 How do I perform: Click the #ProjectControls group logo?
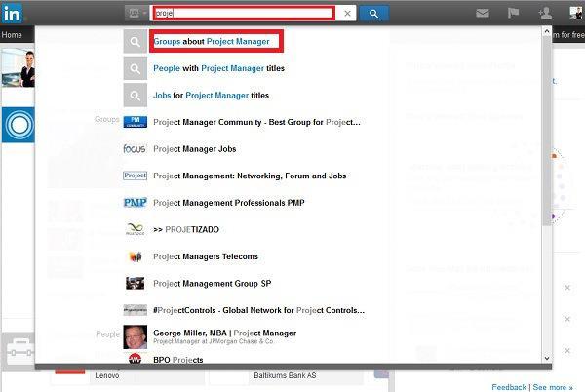tap(136, 310)
